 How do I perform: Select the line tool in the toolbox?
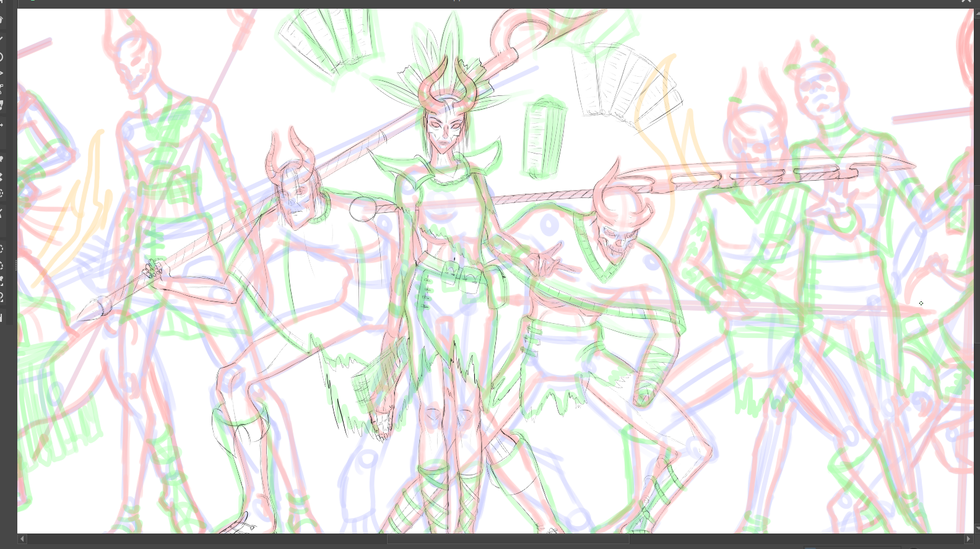coord(2,38)
